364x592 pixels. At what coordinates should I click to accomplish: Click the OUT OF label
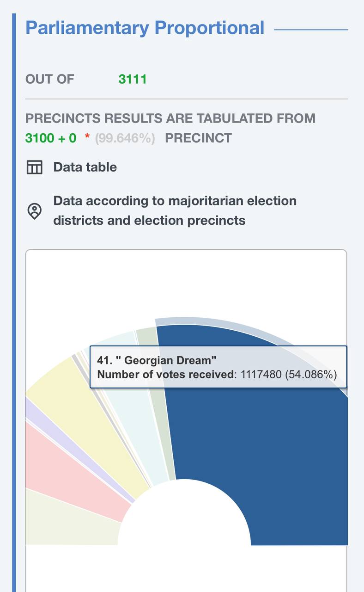click(x=49, y=79)
